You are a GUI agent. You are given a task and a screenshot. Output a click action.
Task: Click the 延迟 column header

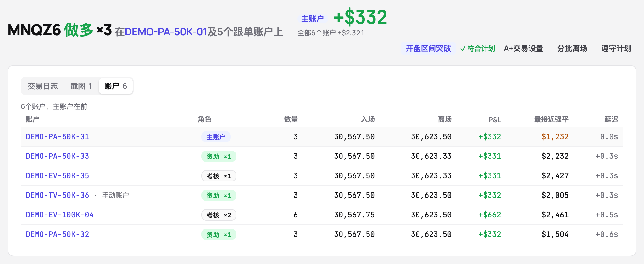(611, 119)
